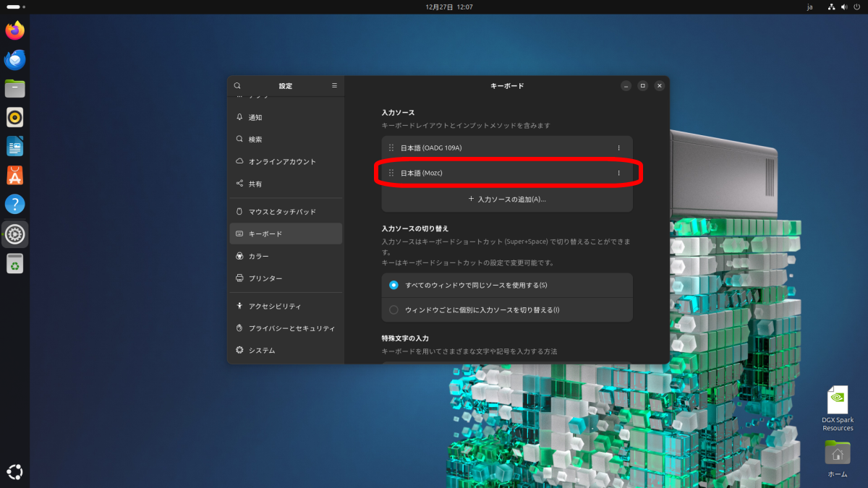Open the Ubuntu App Center icon
This screenshot has width=868, height=488.
tap(15, 175)
